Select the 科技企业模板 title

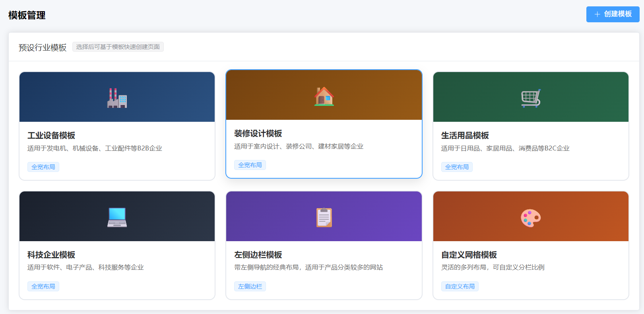(x=51, y=255)
